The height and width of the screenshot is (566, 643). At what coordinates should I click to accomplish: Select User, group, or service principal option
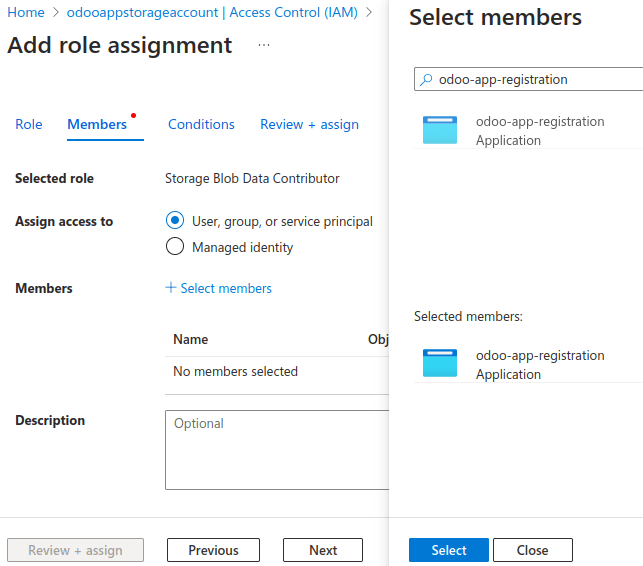point(175,221)
